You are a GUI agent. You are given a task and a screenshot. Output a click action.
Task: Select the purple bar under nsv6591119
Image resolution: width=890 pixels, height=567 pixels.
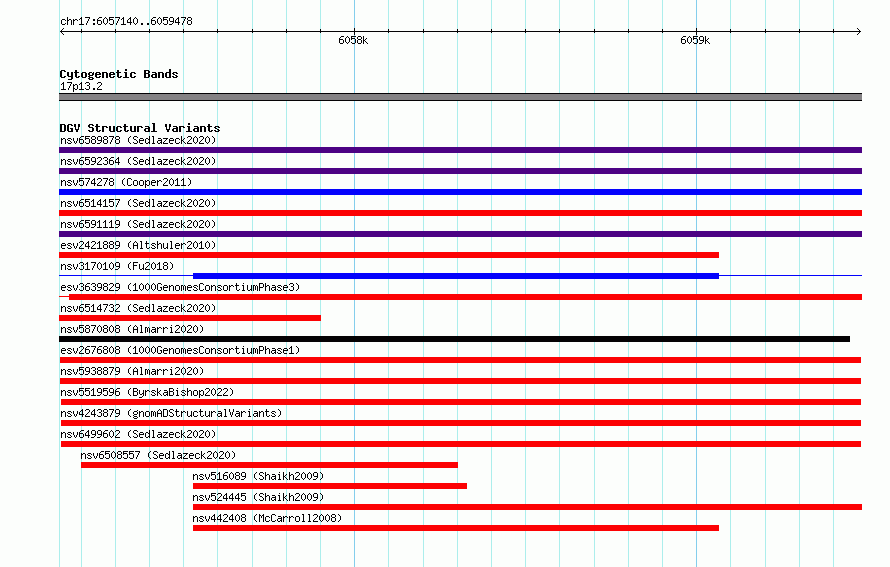click(460, 234)
